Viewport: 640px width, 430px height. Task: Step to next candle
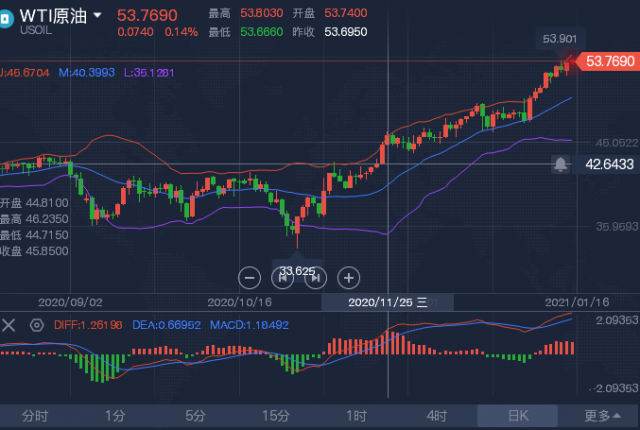pyautogui.click(x=316, y=278)
